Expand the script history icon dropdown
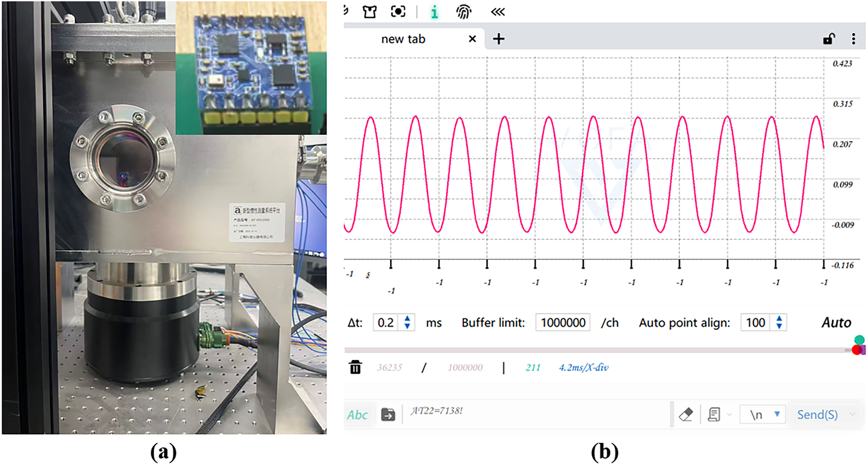This screenshot has height=465, width=868. click(x=729, y=414)
